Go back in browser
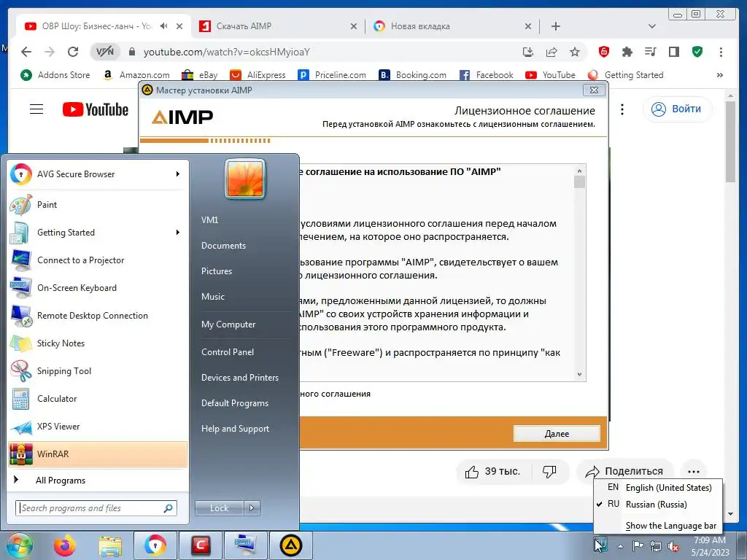The image size is (747, 560). [x=26, y=52]
